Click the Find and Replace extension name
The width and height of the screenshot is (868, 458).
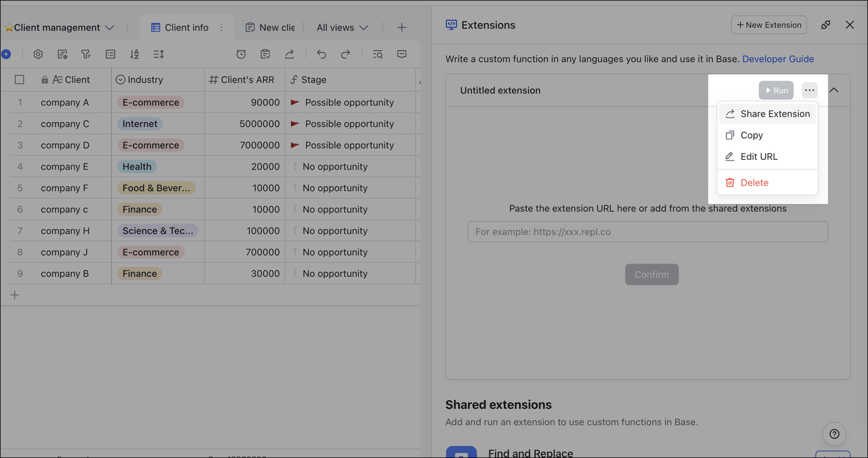click(530, 453)
